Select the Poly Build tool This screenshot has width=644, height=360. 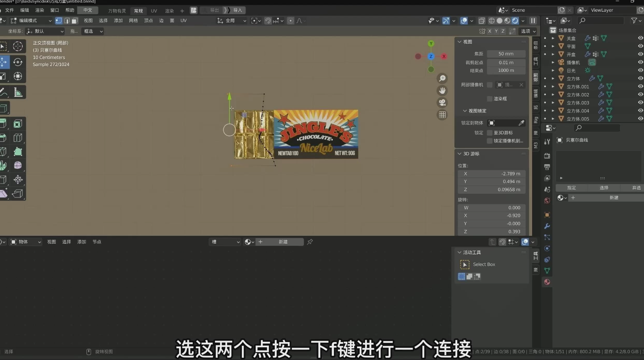pyautogui.click(x=18, y=152)
